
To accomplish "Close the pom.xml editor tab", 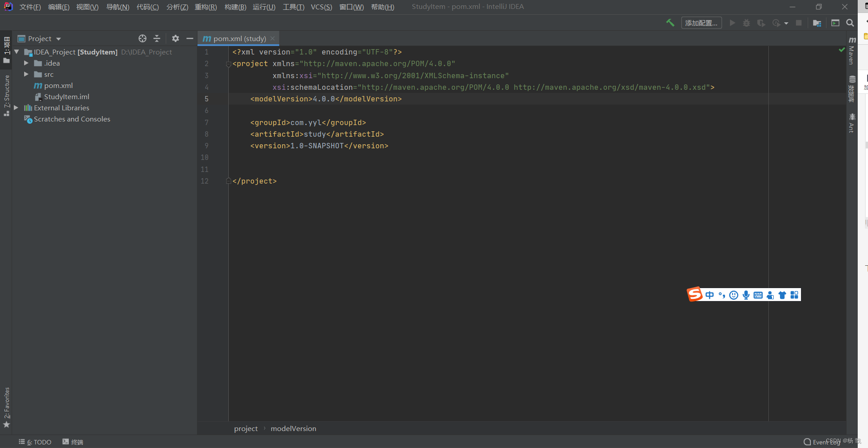I will (273, 38).
